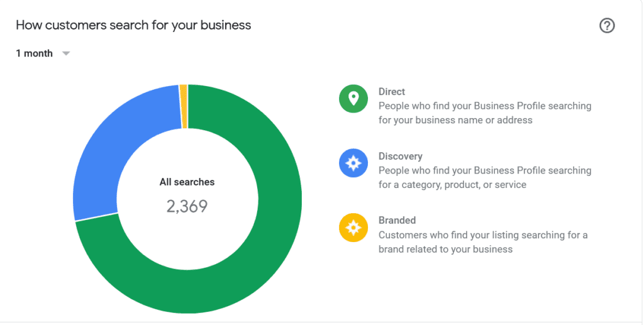Click the Direct description about business name searches

pyautogui.click(x=484, y=113)
